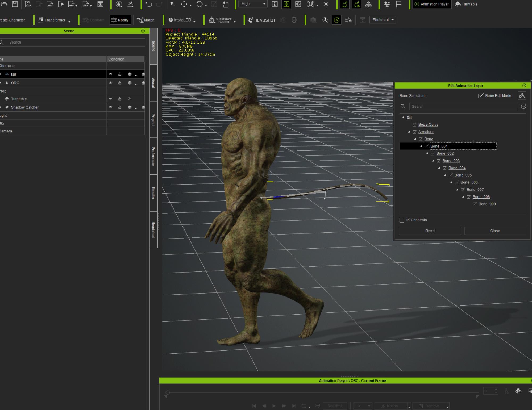The width and height of the screenshot is (532, 410).
Task: Uncheck the Bone_005 checkbox
Action: click(x=451, y=175)
